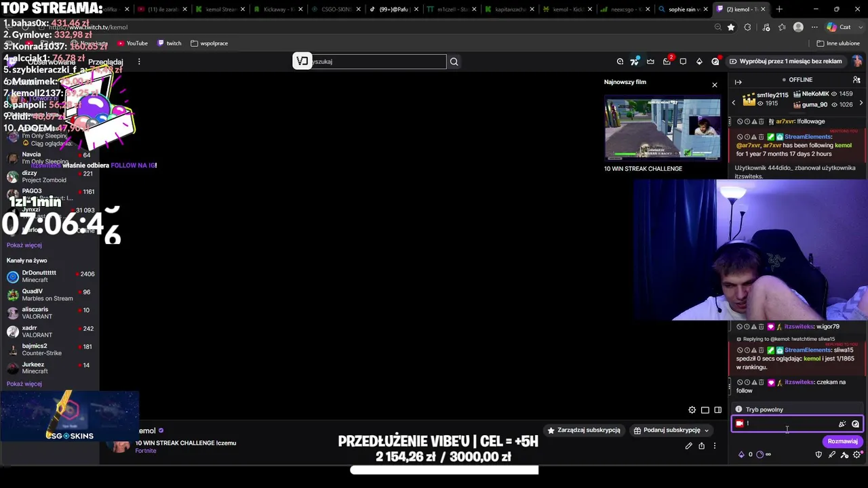
Task: Open the wspolprace bookmarks folder
Action: click(x=209, y=43)
